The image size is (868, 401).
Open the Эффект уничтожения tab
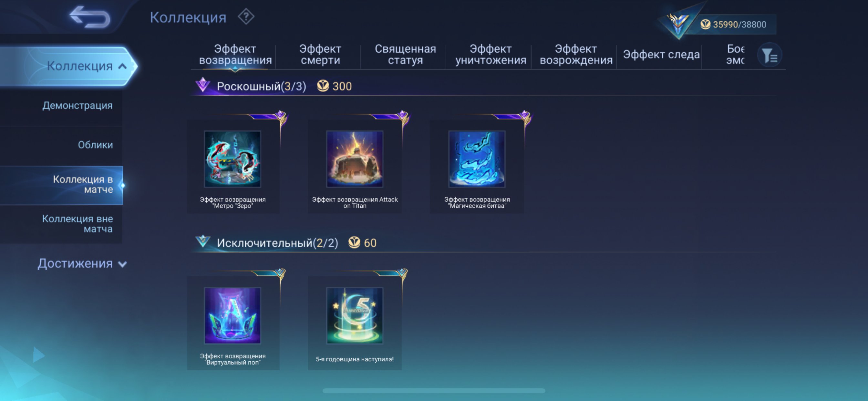491,54
